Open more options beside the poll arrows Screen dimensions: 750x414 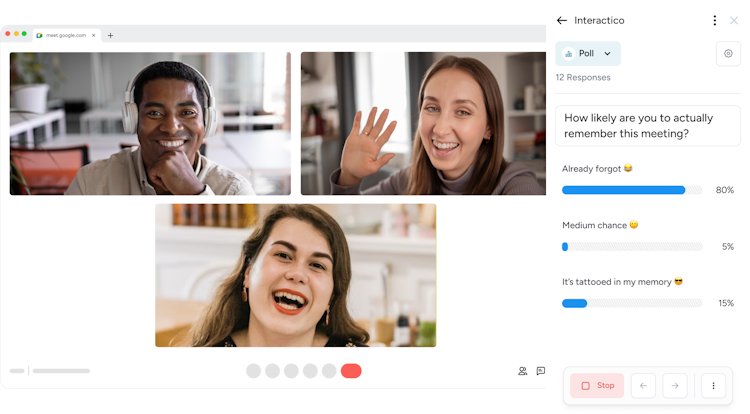click(713, 385)
